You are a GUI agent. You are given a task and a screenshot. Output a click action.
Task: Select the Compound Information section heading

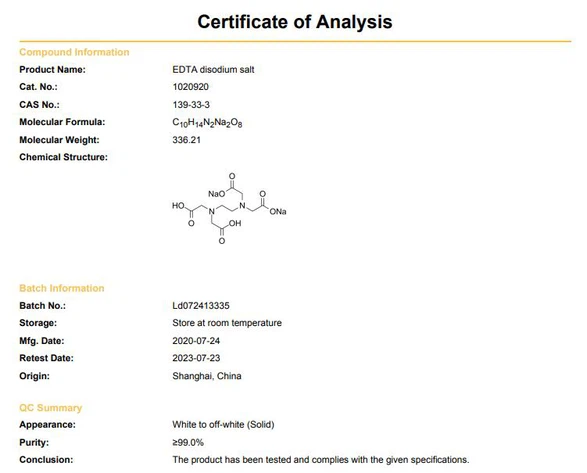click(x=74, y=52)
